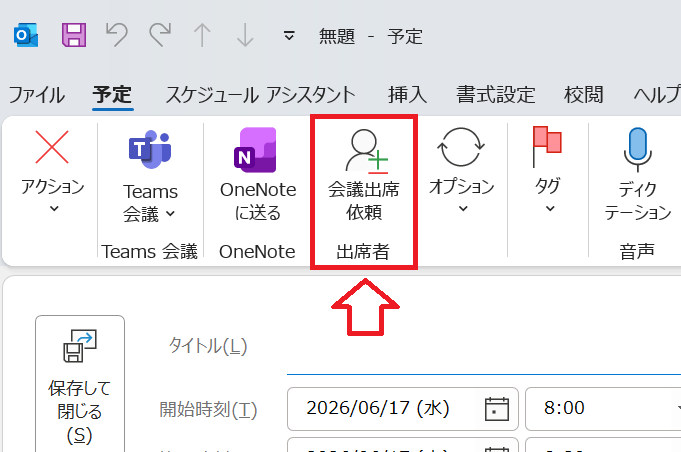Redo with the redo arrow icon

[x=160, y=35]
